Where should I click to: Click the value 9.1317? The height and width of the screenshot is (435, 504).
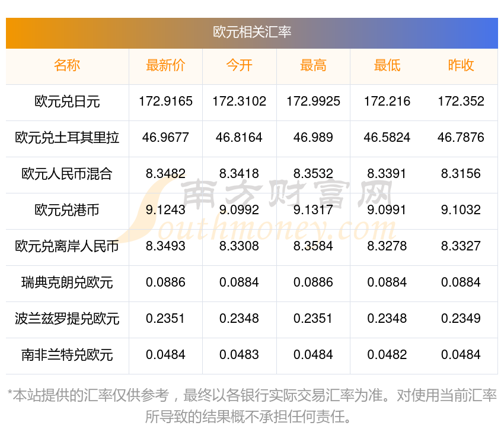coord(313,210)
